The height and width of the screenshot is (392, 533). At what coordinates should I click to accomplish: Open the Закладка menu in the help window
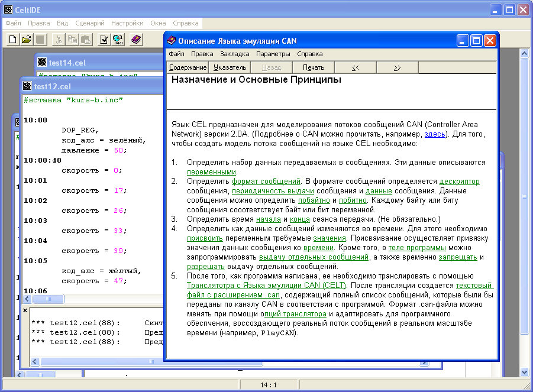click(234, 54)
